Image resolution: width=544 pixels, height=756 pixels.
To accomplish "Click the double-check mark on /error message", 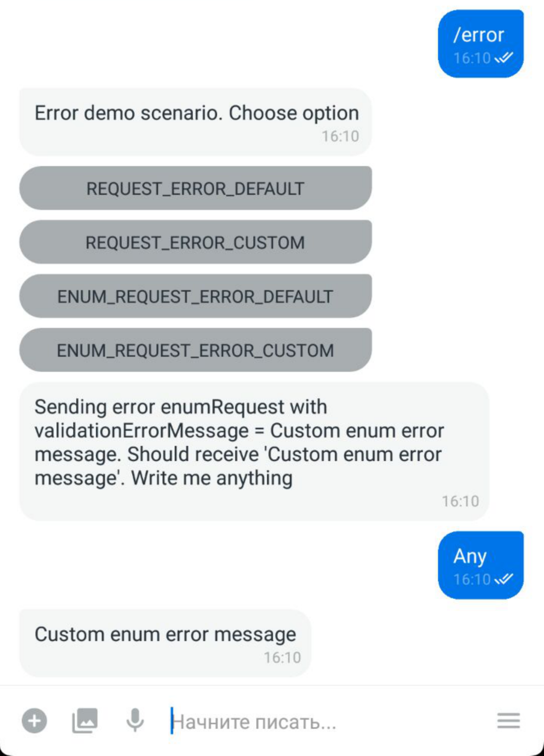I will tap(504, 58).
